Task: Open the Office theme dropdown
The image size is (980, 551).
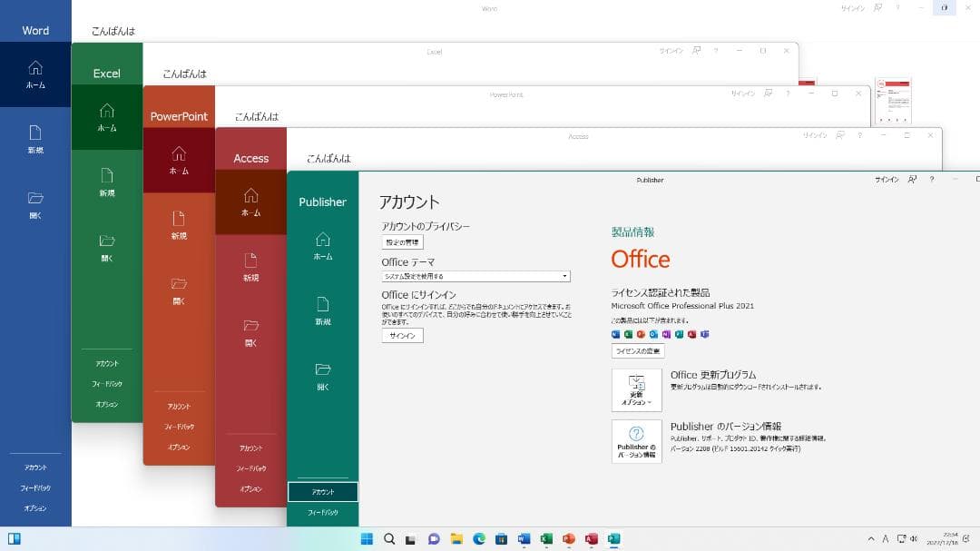Action: [x=563, y=275]
